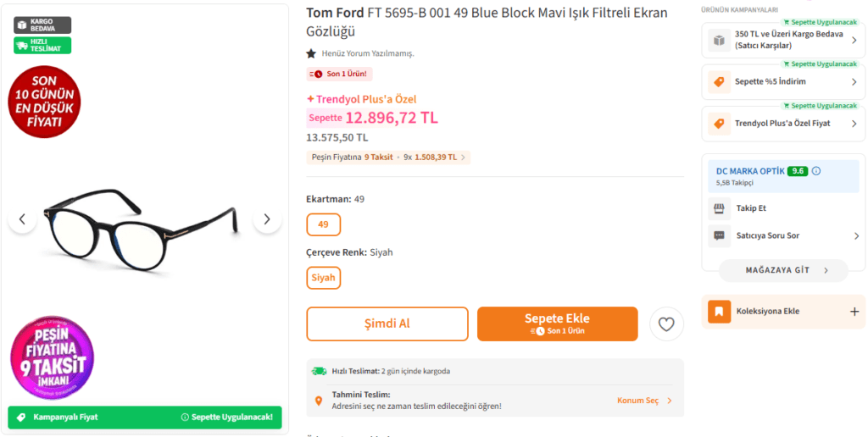868x437 pixels.
Task: Click the info icon beside seller score
Action: pyautogui.click(x=816, y=170)
